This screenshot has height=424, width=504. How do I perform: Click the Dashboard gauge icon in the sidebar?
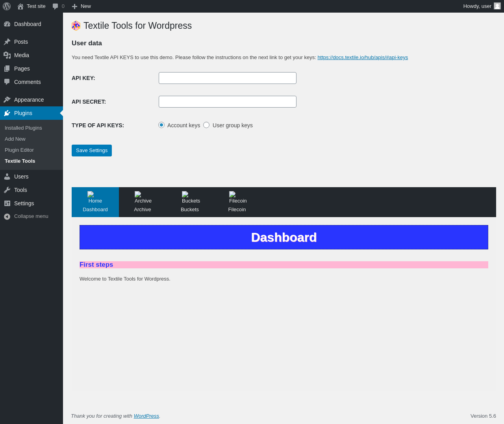click(x=7, y=24)
